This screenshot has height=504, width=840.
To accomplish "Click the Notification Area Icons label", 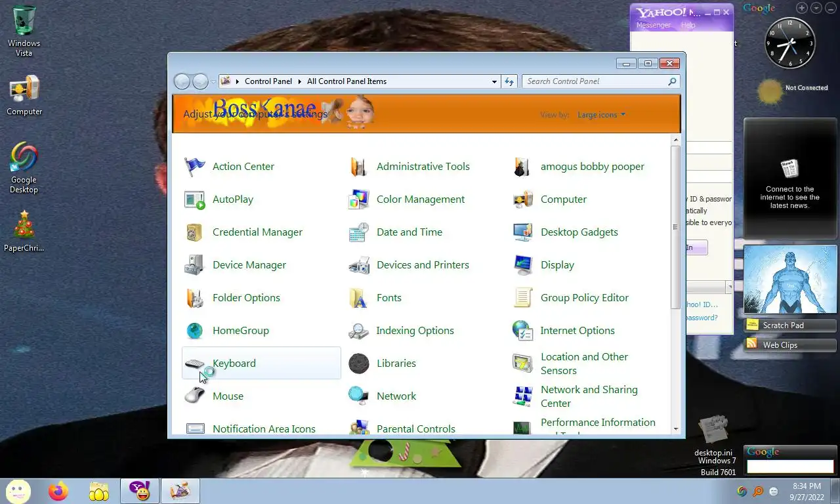I will click(264, 429).
